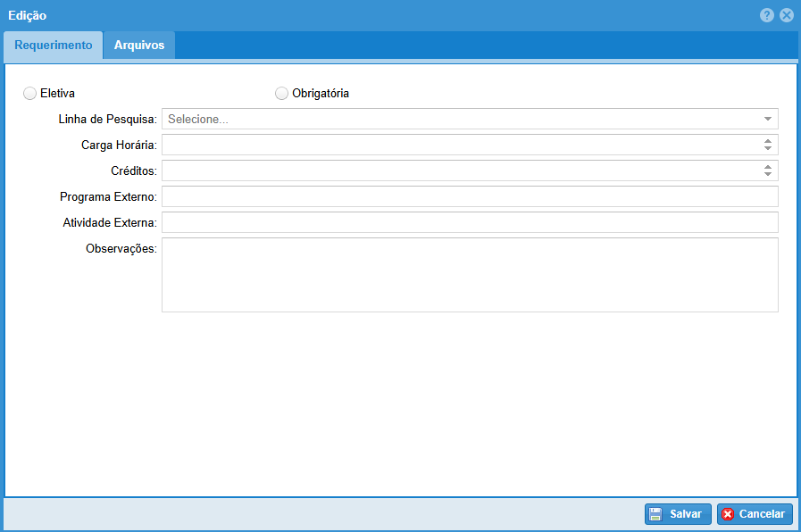Close the Edição dialog with the X icon
This screenshot has width=801, height=532.
pyautogui.click(x=786, y=15)
